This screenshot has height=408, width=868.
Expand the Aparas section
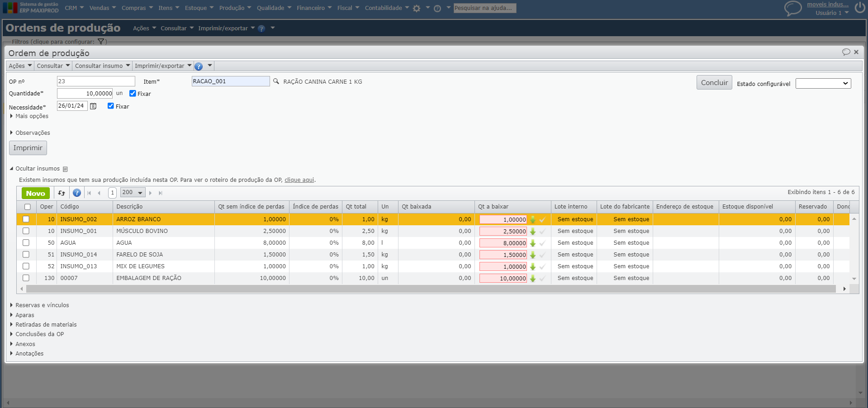click(x=22, y=315)
